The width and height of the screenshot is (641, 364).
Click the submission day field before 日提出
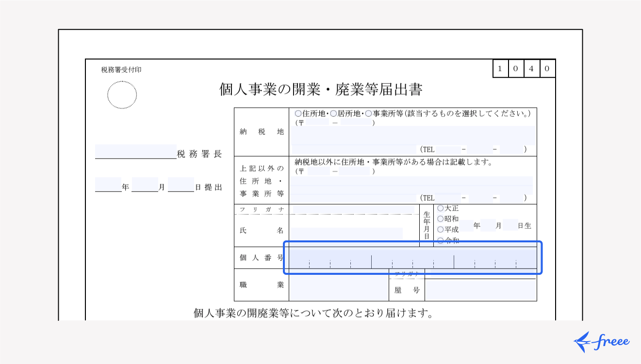[x=181, y=185]
